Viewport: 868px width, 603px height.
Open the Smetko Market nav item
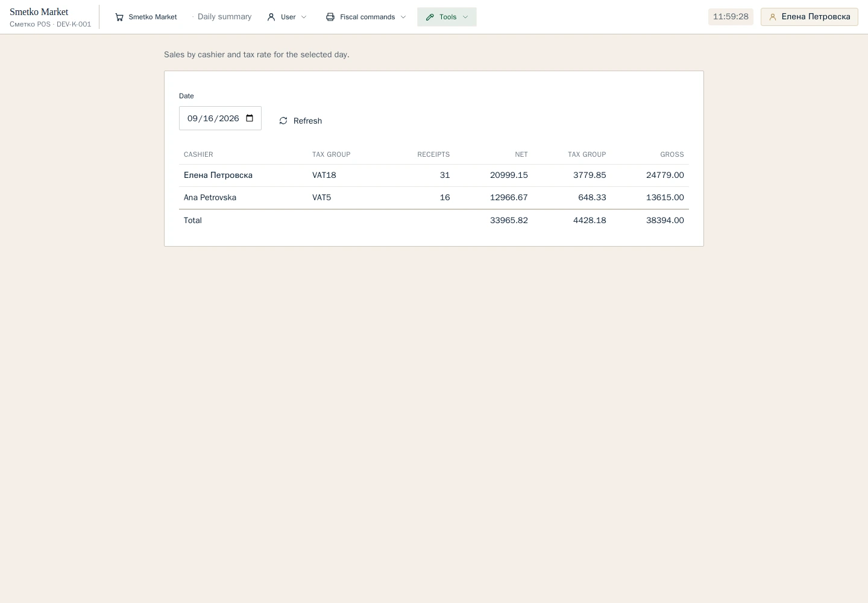pyautogui.click(x=146, y=17)
